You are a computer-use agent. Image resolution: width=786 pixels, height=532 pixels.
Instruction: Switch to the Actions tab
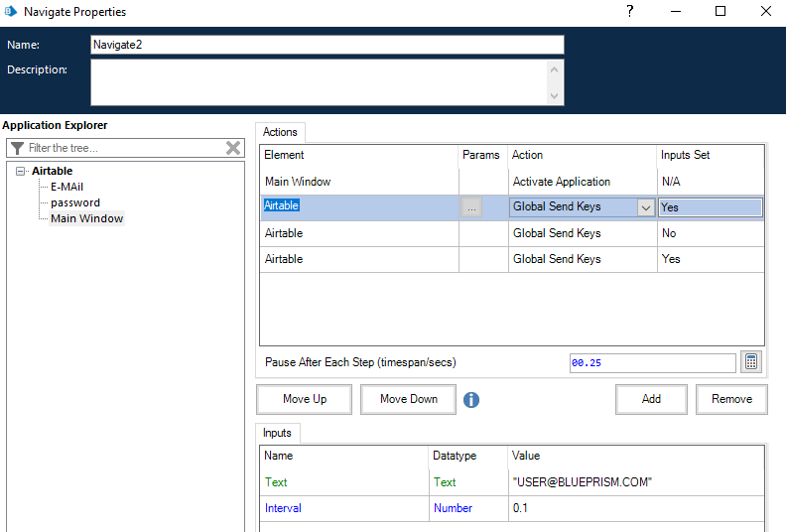point(280,132)
